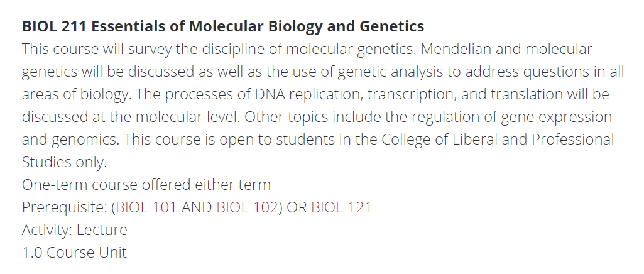This screenshot has height=274, width=644.
Task: Click the word 'genomics' in the description
Action: click(x=85, y=140)
